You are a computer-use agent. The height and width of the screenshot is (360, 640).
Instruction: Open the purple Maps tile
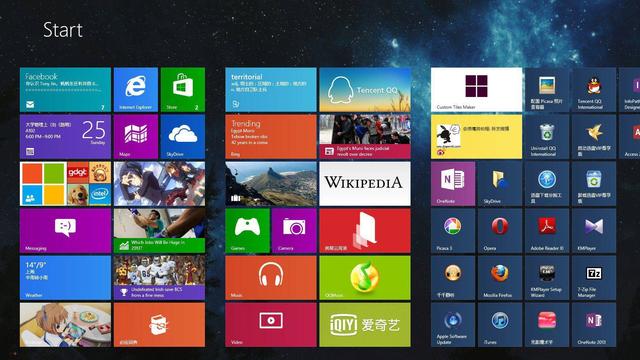[136, 137]
